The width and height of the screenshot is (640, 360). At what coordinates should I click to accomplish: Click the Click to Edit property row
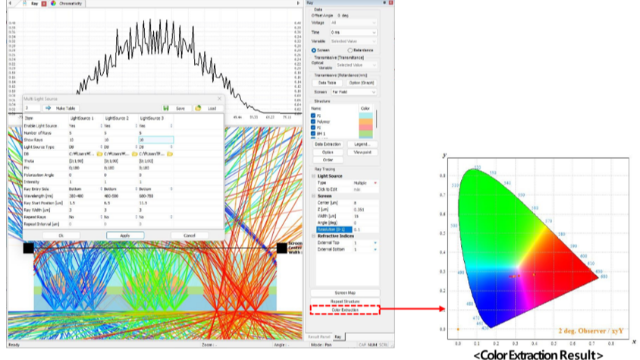click(x=347, y=189)
